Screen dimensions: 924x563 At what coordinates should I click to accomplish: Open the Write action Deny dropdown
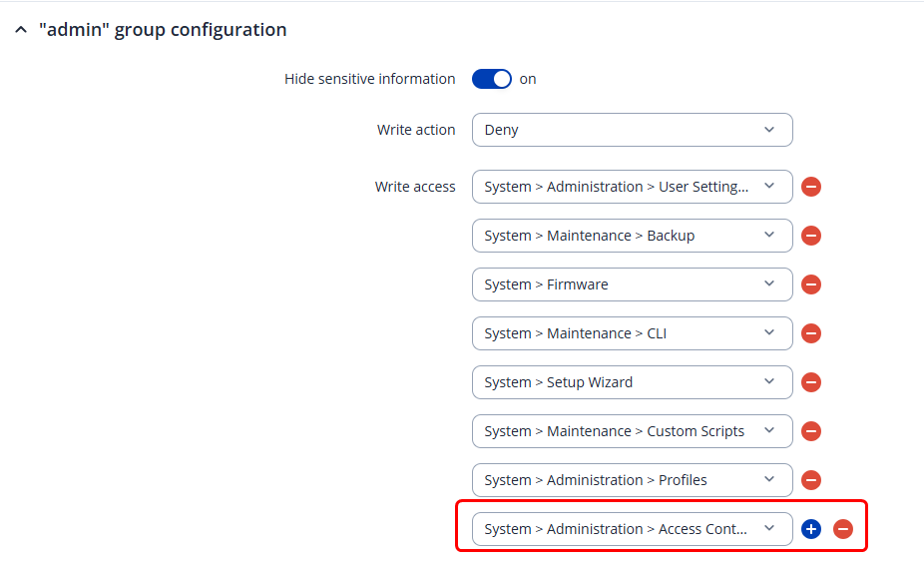[x=632, y=130]
